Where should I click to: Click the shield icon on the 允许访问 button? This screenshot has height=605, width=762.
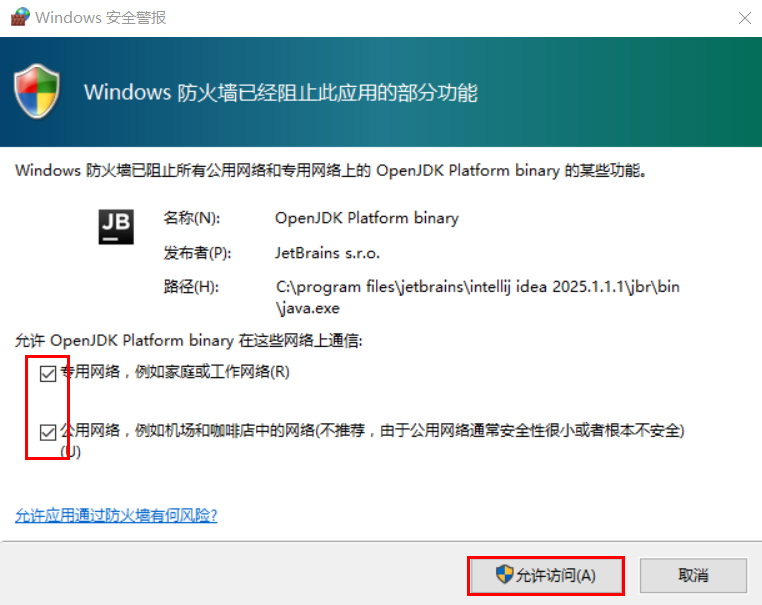[505, 575]
